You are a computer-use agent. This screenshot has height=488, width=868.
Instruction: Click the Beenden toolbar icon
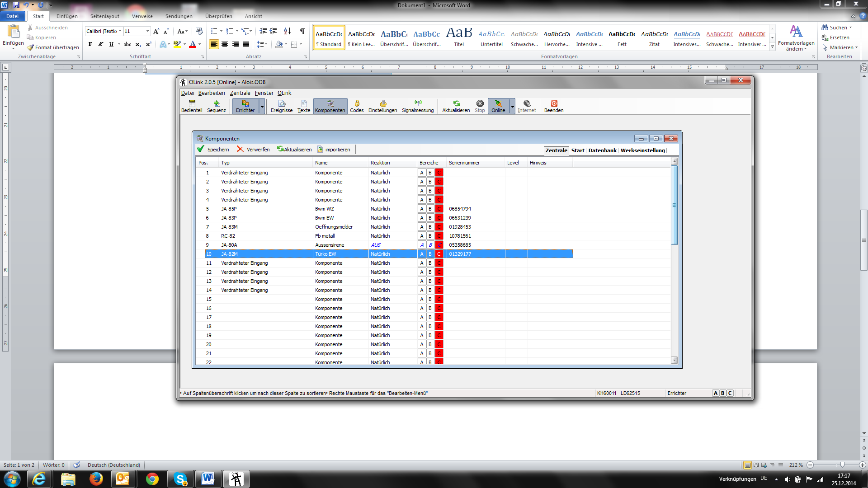tap(553, 106)
